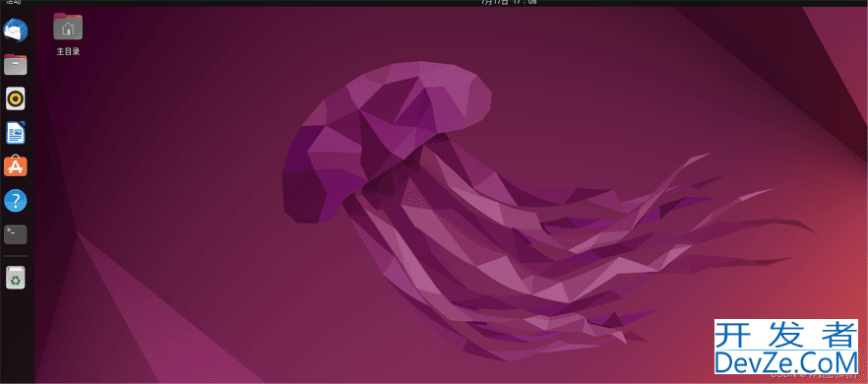Open the Trash recycle bin

click(16, 278)
